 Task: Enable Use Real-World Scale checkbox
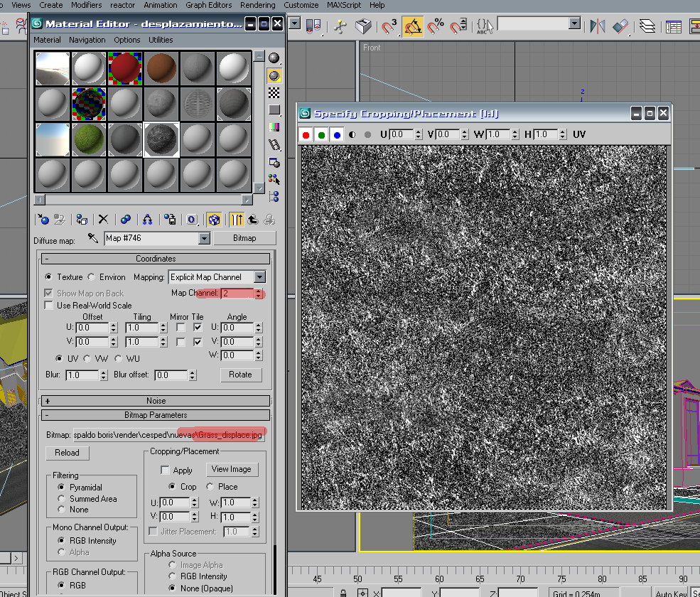(x=48, y=306)
